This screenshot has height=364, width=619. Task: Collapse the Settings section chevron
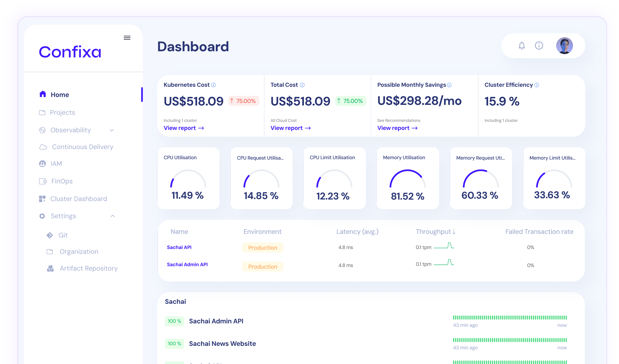(112, 216)
